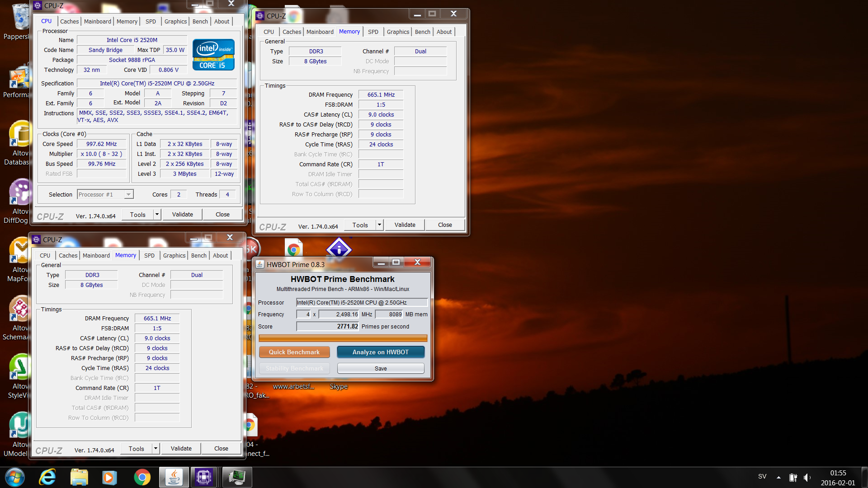Open Windows Explorer folder on taskbar
Screen dimensions: 868x488
coord(79,477)
